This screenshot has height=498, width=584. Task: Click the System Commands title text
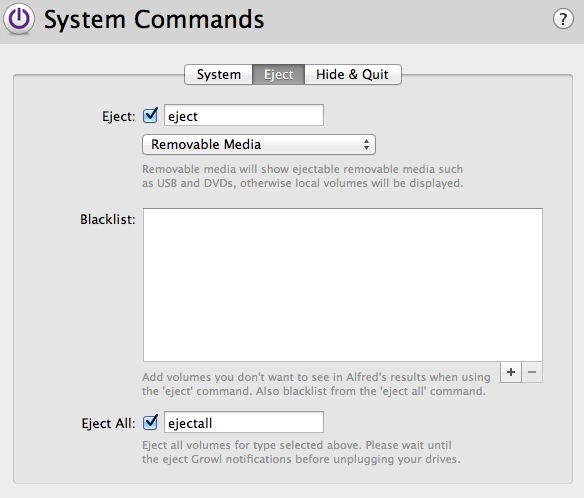[x=154, y=19]
